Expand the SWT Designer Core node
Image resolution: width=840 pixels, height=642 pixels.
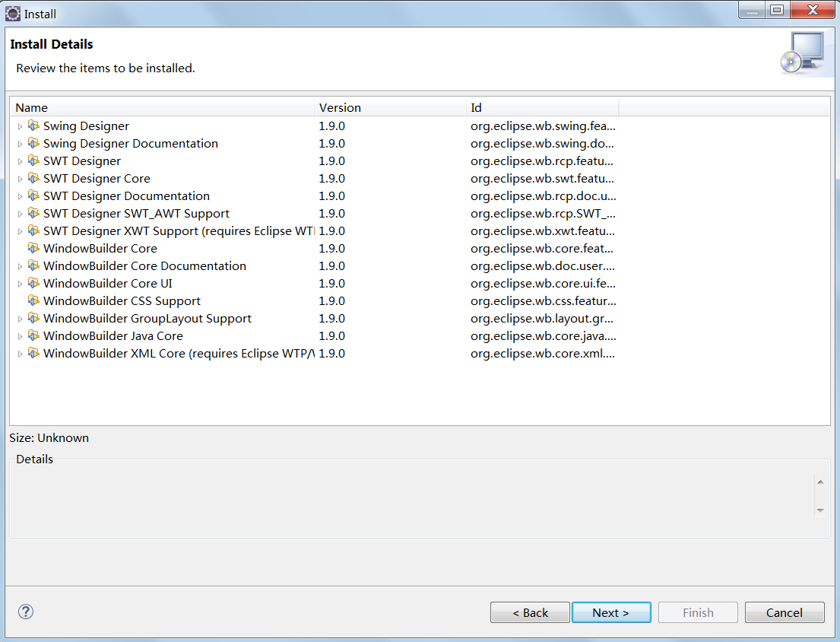pyautogui.click(x=20, y=179)
